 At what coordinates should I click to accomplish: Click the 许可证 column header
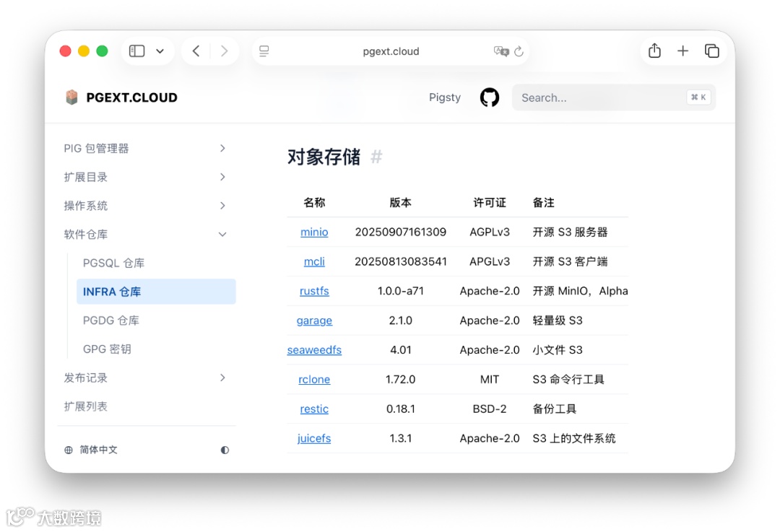point(490,203)
